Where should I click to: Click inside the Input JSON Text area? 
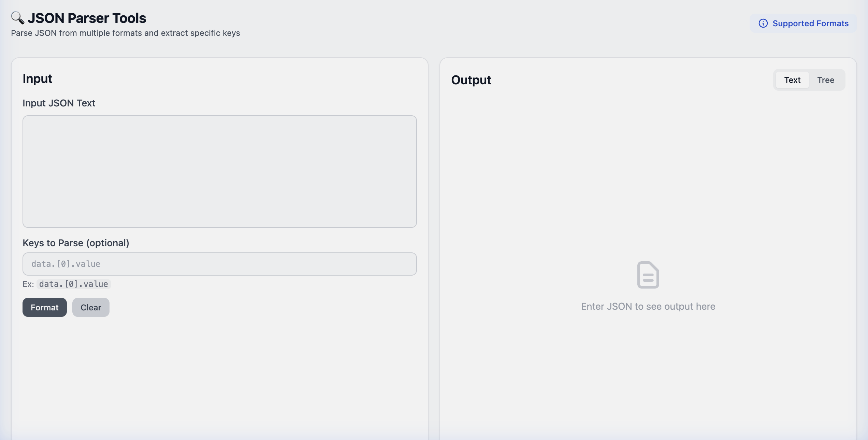219,171
